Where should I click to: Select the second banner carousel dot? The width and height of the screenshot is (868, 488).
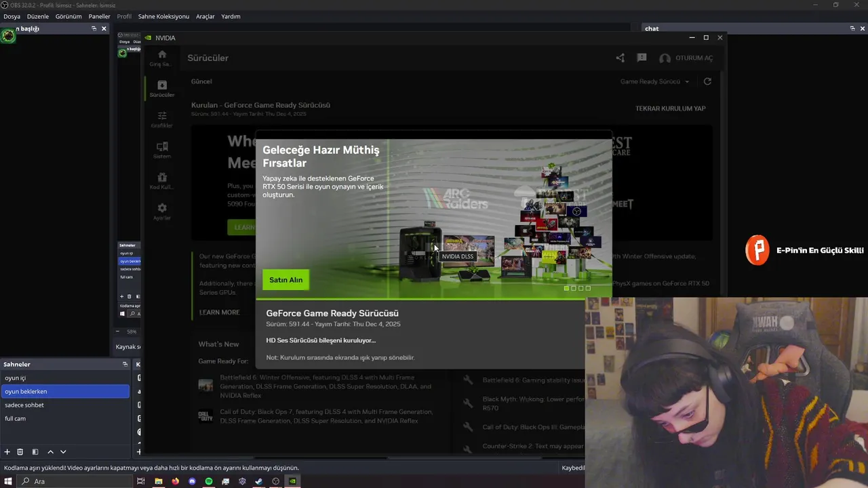click(x=574, y=288)
